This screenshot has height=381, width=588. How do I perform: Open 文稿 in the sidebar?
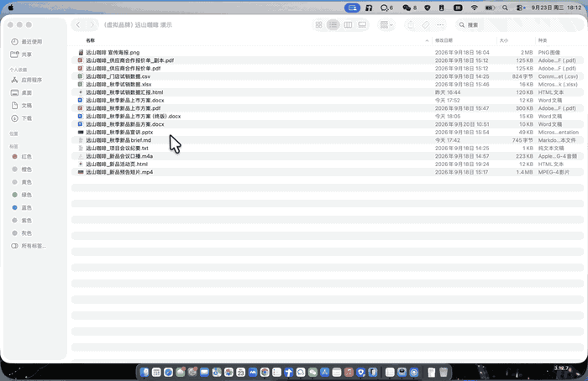click(x=26, y=105)
